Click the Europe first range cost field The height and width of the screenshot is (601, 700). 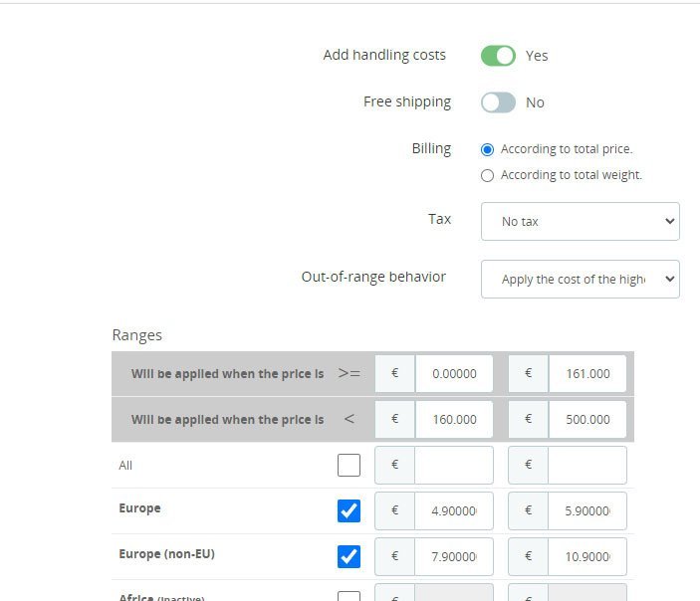(x=453, y=510)
